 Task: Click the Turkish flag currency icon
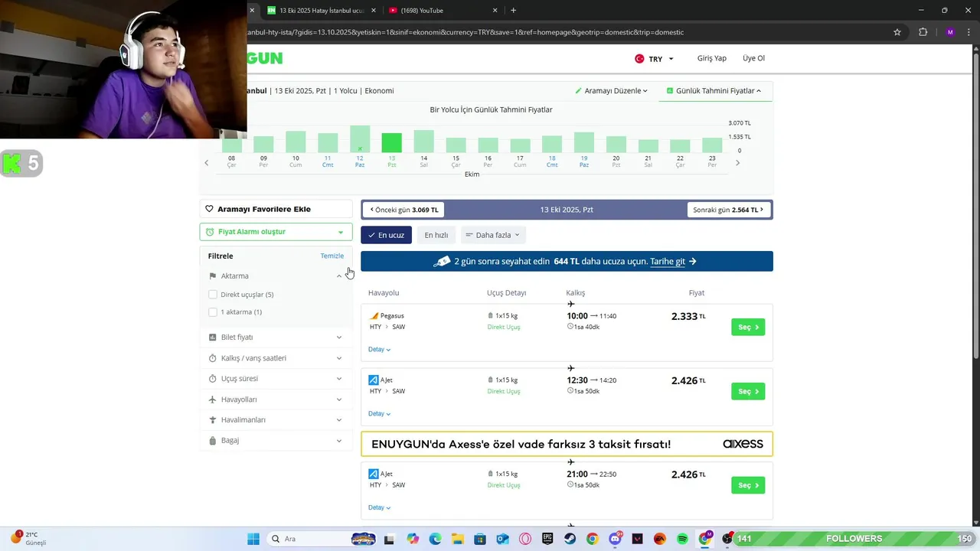(x=639, y=59)
